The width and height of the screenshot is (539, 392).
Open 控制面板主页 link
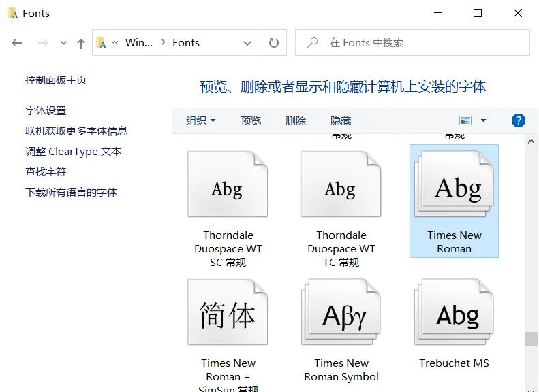[56, 80]
